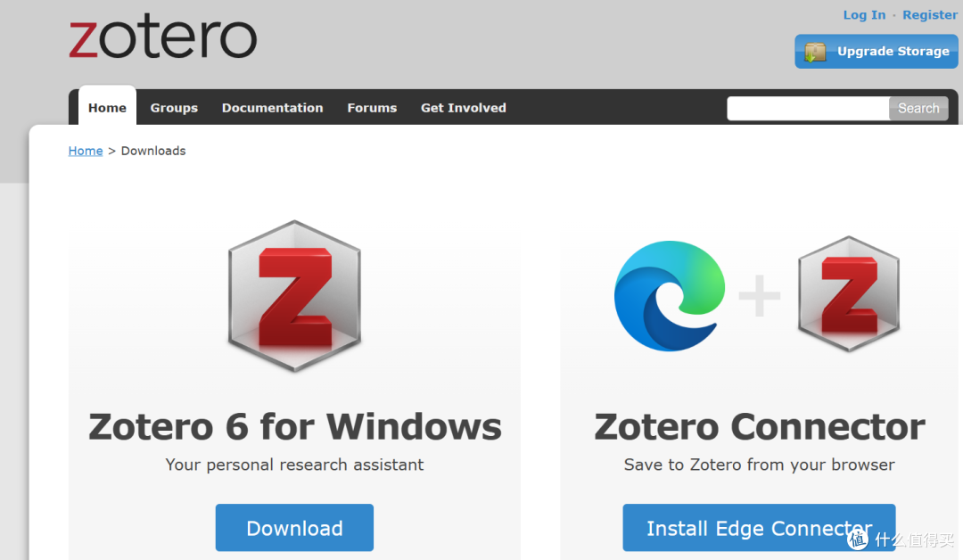Click the 'Downloads' breadcrumb text
The height and width of the screenshot is (560, 963).
click(x=153, y=151)
